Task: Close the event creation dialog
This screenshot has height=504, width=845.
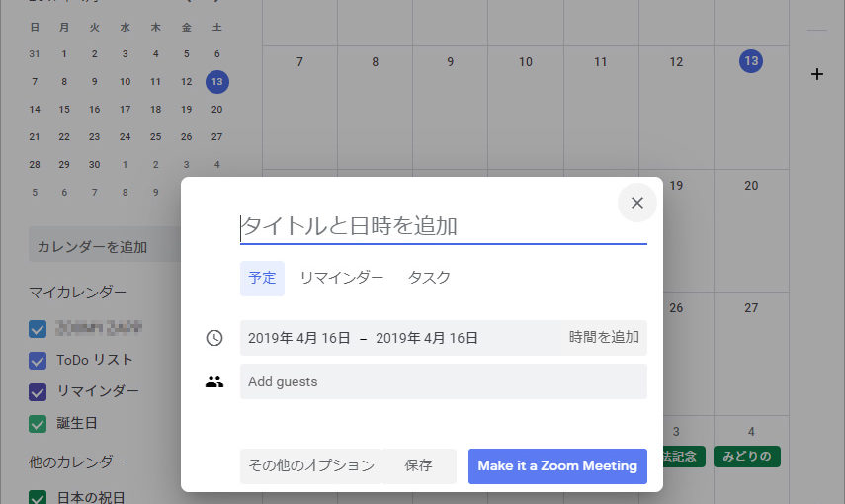Action: click(636, 203)
